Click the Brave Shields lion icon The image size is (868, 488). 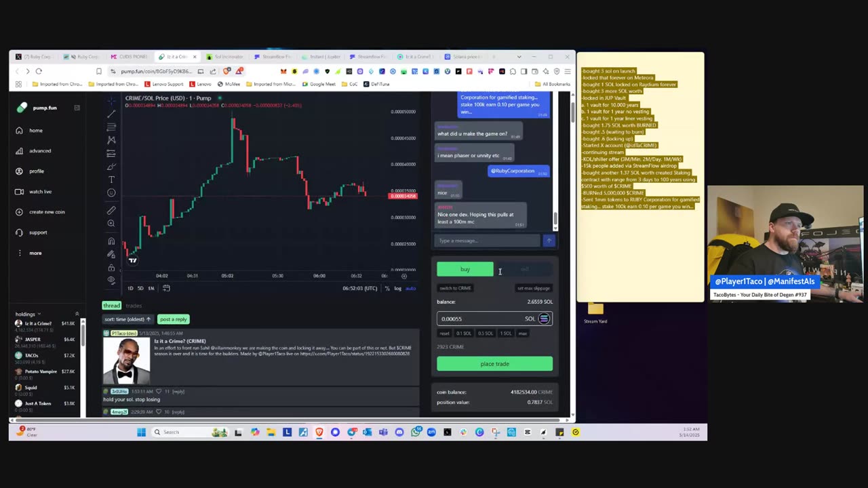pos(226,71)
